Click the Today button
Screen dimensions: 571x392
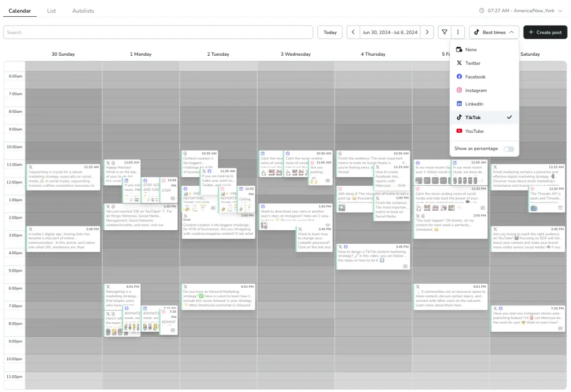(x=330, y=32)
